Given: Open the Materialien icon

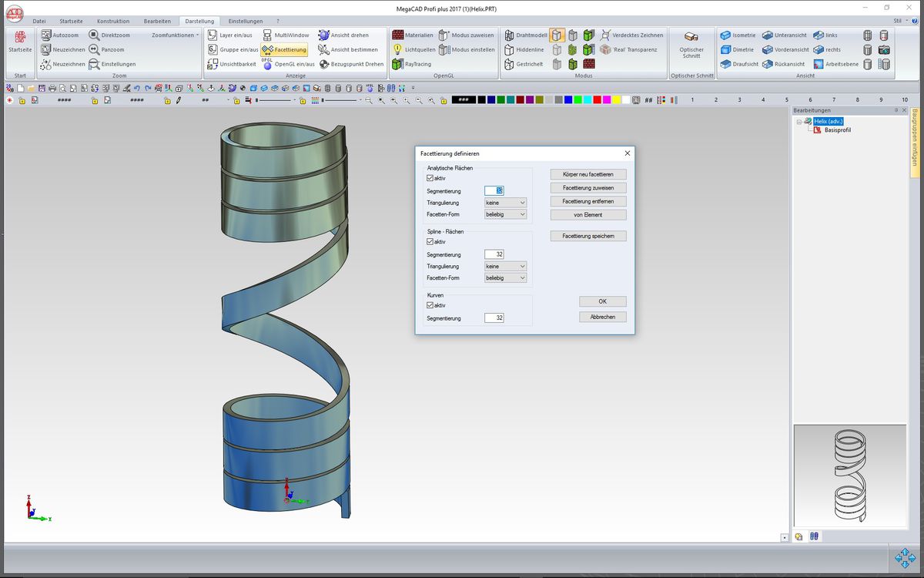Looking at the screenshot, I should [398, 35].
